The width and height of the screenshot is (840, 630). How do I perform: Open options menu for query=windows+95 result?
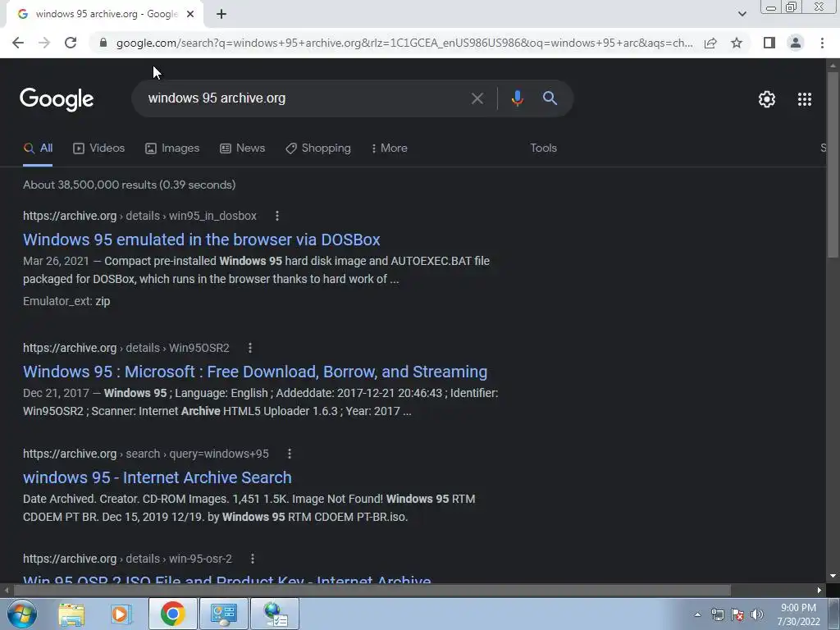[290, 454]
